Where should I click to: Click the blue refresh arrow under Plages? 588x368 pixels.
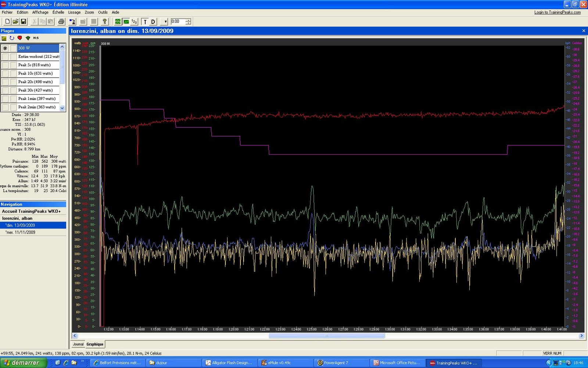(12, 38)
